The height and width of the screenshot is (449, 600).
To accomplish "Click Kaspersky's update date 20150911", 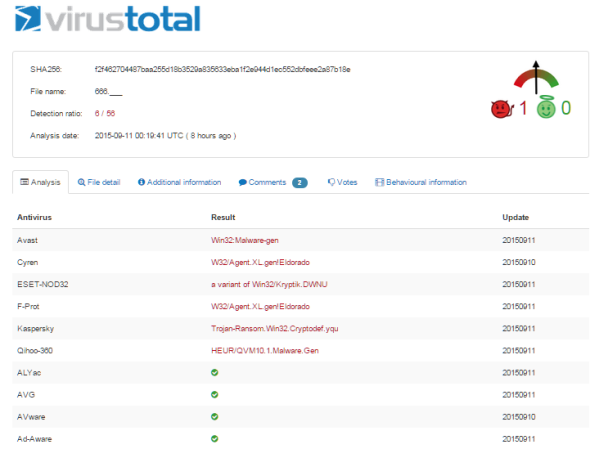I will pyautogui.click(x=518, y=328).
